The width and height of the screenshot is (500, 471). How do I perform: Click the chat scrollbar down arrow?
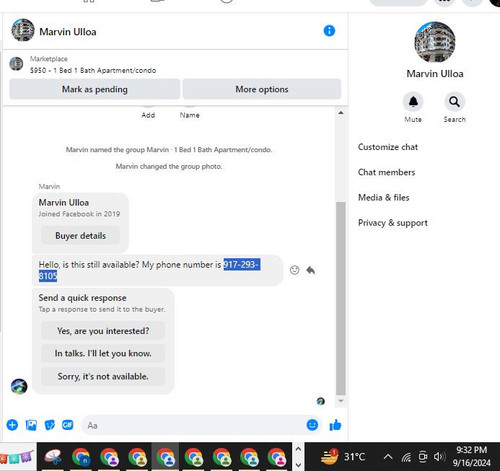[x=341, y=401]
